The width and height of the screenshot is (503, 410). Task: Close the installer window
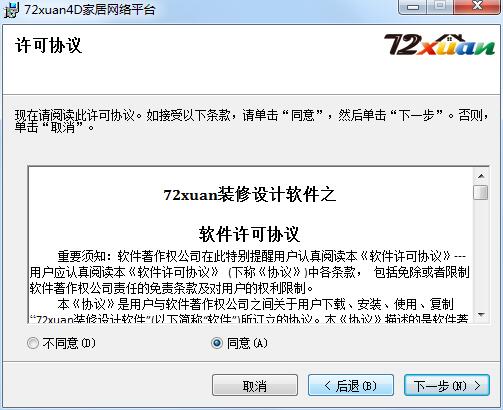tap(477, 7)
